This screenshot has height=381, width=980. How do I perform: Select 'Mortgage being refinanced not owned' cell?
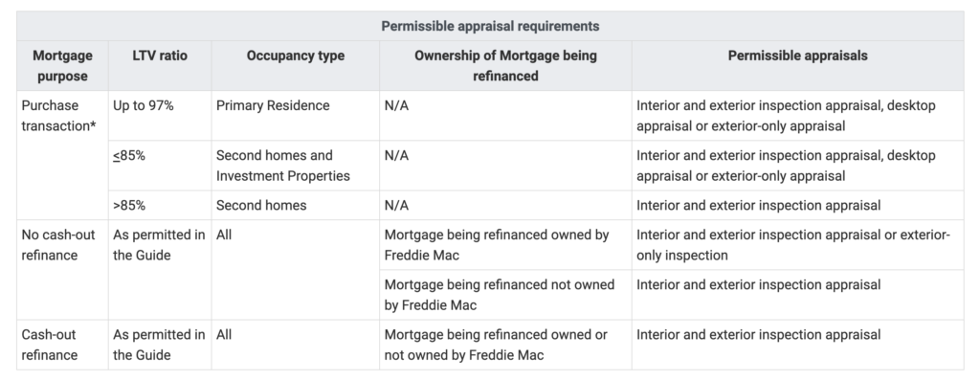point(505,295)
